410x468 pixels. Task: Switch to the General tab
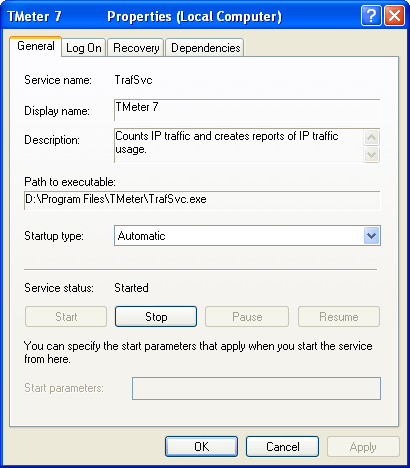pyautogui.click(x=36, y=46)
